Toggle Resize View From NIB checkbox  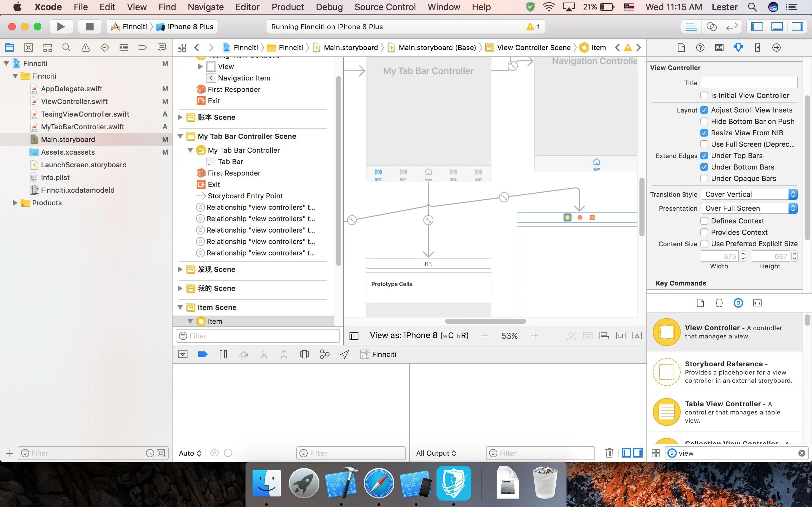704,132
